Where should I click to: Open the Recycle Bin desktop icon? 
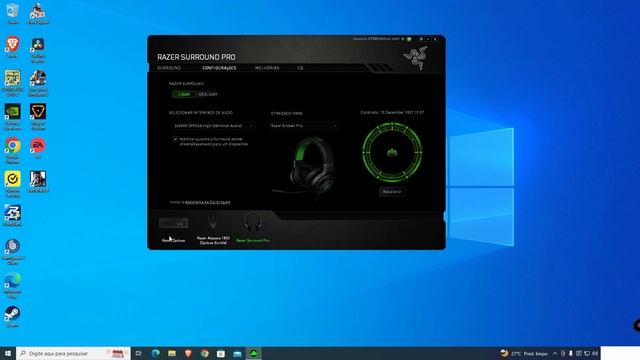click(x=13, y=13)
